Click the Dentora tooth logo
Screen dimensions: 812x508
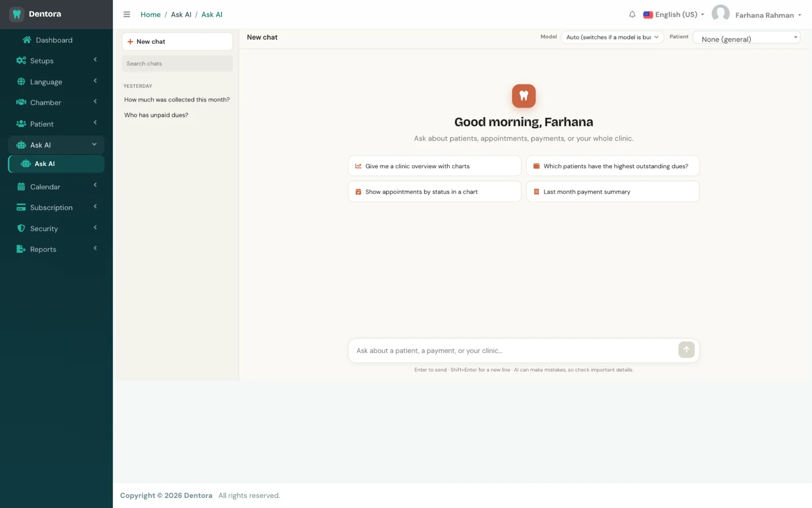(x=17, y=14)
